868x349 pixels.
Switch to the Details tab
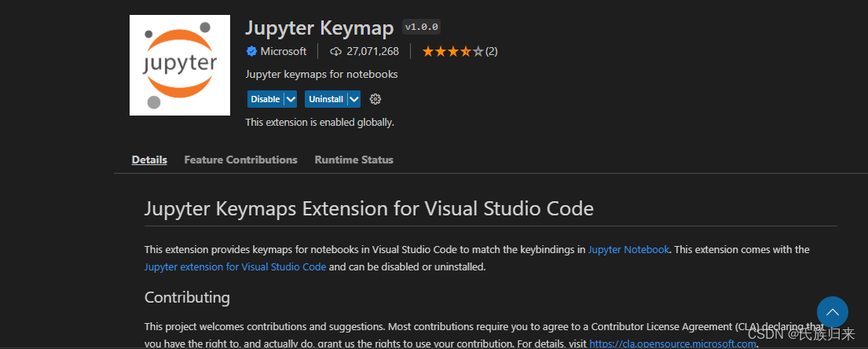tap(149, 160)
